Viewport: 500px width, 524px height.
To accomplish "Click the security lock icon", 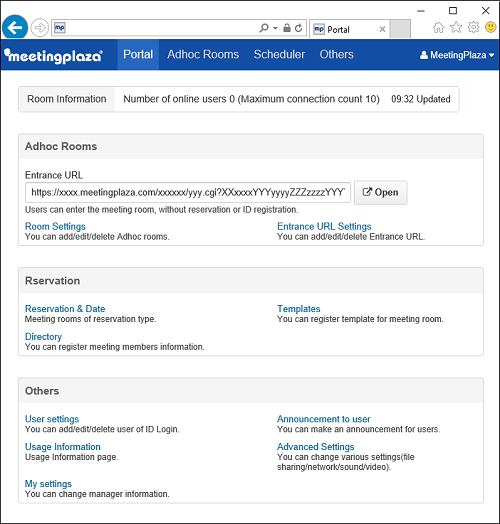I will (x=287, y=28).
